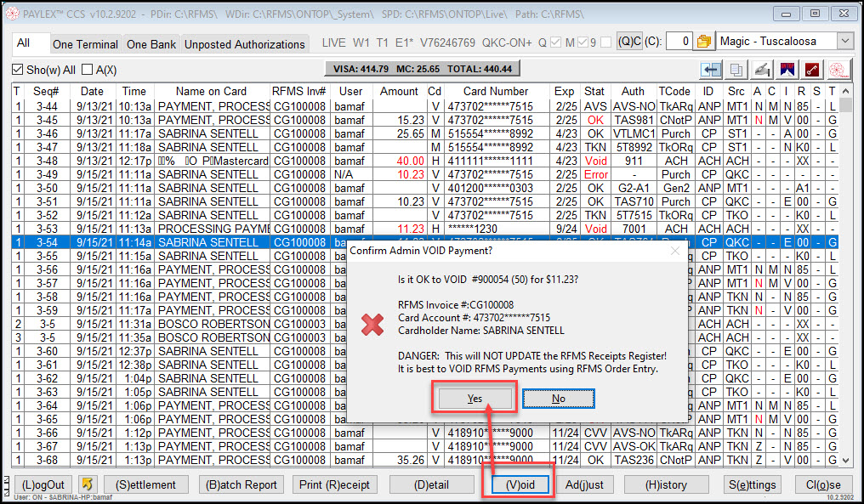864x504 pixels.
Task: Click the (V)oid button
Action: click(520, 484)
